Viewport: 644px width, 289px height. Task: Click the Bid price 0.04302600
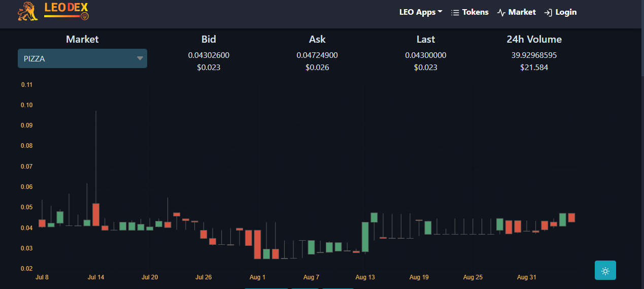coord(209,55)
